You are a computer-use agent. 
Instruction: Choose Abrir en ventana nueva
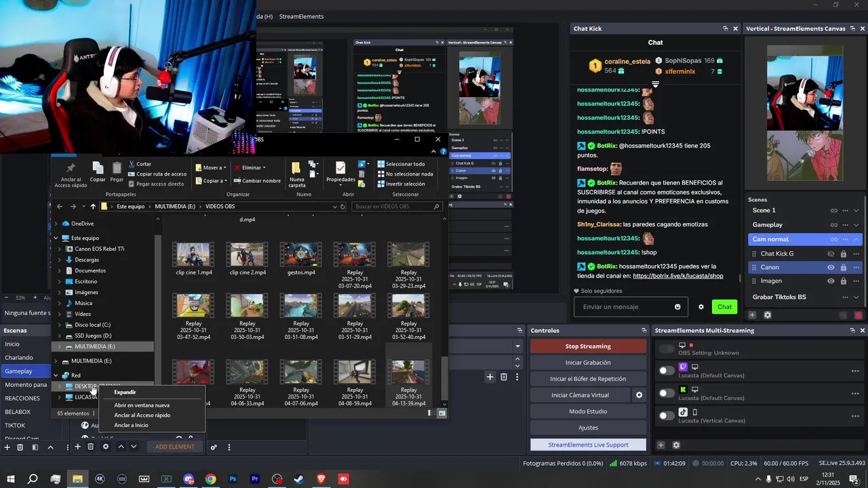142,405
